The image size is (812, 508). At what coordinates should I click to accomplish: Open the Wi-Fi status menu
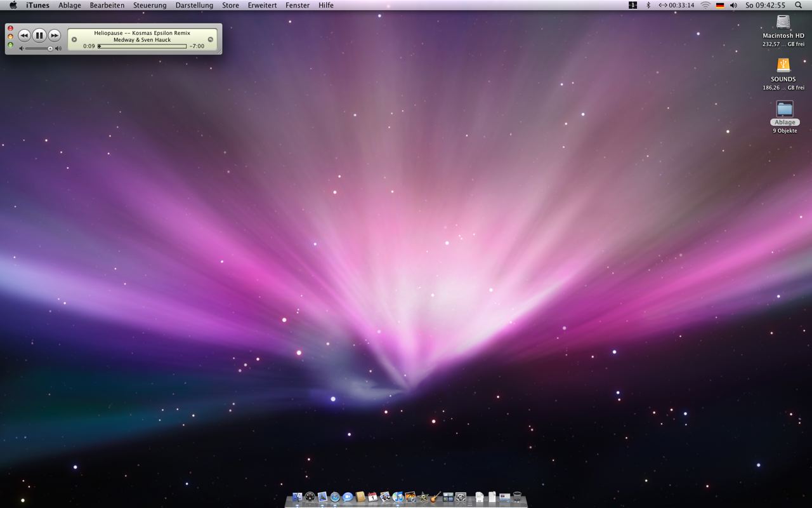click(x=705, y=5)
